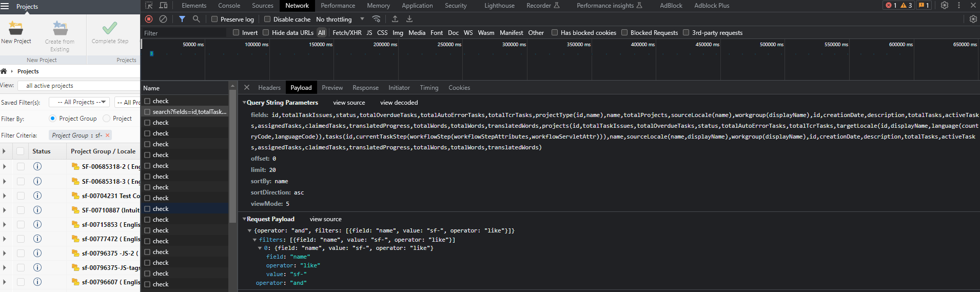Screen dimensions: 980x292
Task: Click the network Filter text field
Action: tap(184, 33)
